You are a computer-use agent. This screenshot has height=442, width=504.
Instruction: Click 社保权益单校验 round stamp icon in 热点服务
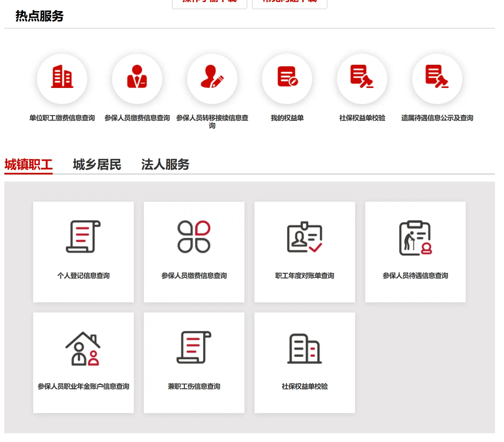362,79
